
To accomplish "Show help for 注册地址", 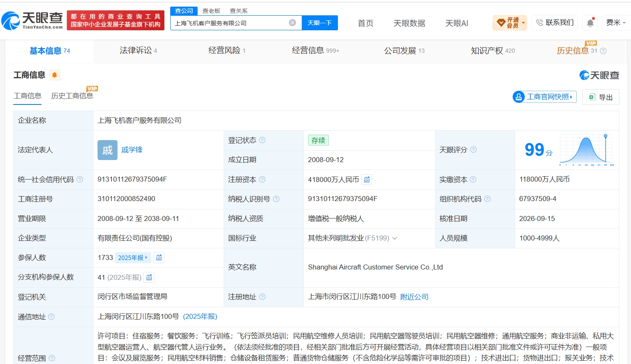I will (x=262, y=297).
